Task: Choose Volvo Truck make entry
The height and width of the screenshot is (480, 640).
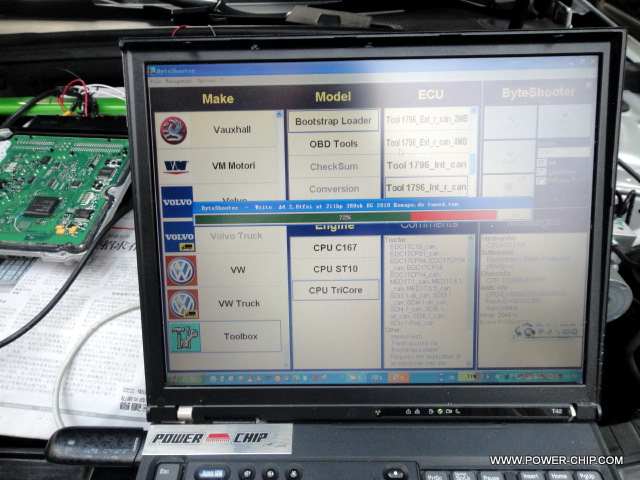Action: 236,236
